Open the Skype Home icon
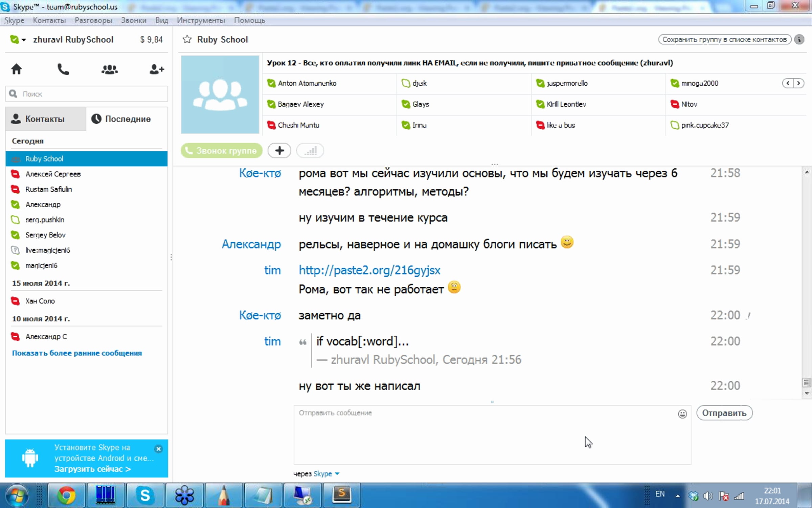This screenshot has width=812, height=508. [x=16, y=69]
